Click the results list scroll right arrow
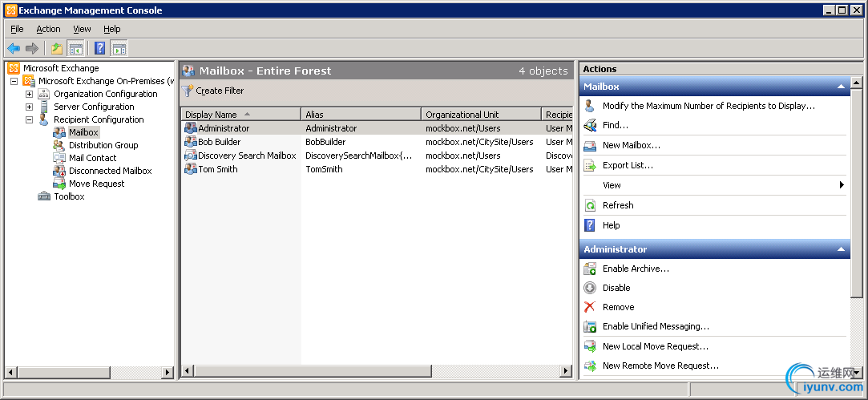Viewport: 868px width, 400px height. point(566,370)
